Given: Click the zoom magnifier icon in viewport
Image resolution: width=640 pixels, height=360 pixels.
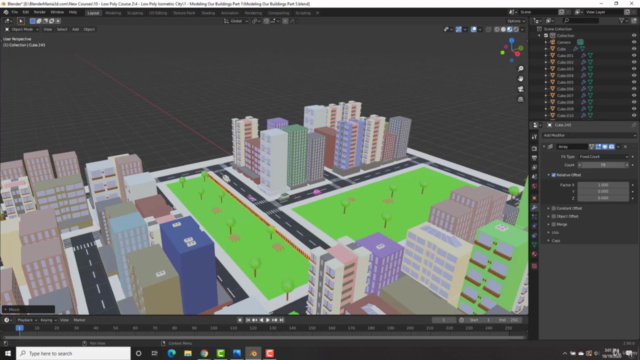Looking at the screenshot, I should tap(520, 69).
